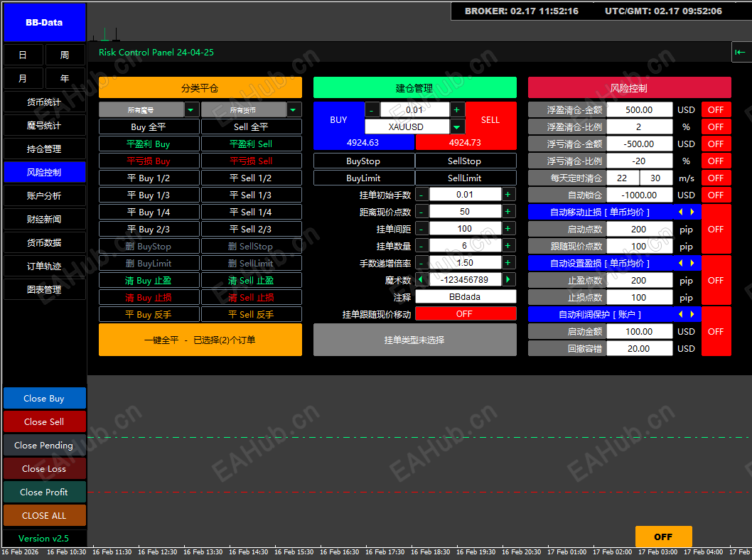752x560 pixels.
Task: Decrease lot size with minus beside 0.01
Action: click(372, 109)
